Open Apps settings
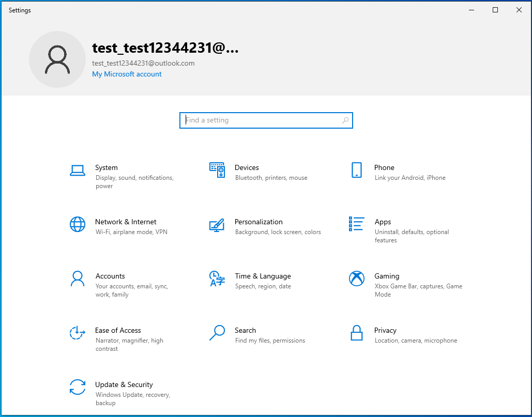Viewport: 532px width, 417px height. point(383,226)
